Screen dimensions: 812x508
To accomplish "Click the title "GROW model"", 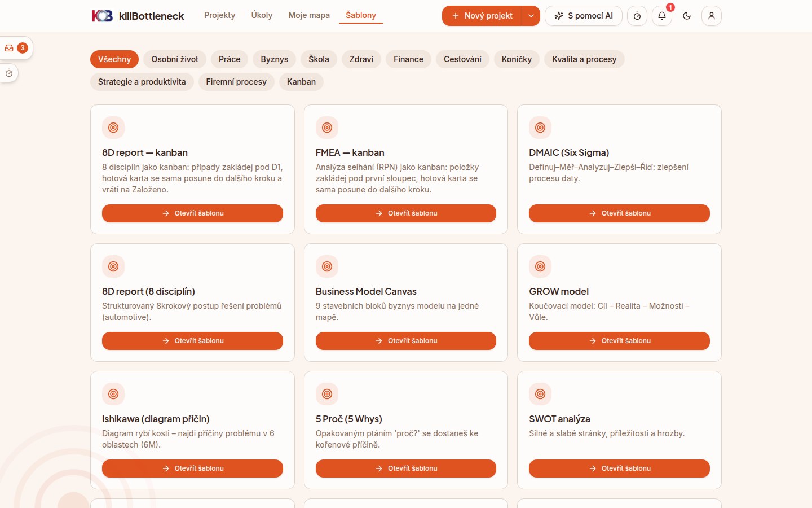I will pyautogui.click(x=559, y=291).
